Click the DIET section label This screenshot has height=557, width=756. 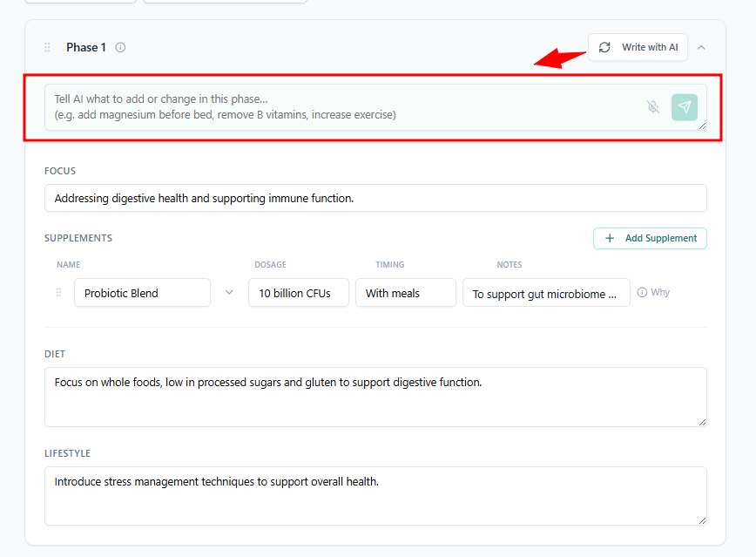tap(55, 354)
